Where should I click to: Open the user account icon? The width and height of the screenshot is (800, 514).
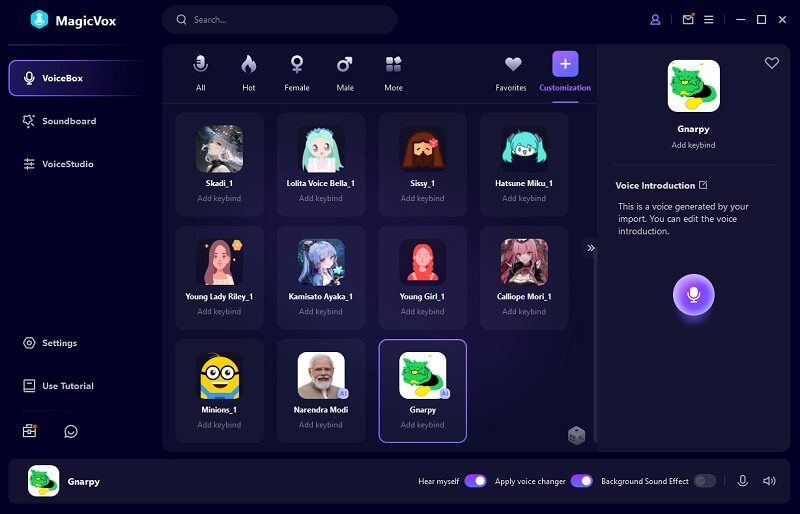(656, 19)
